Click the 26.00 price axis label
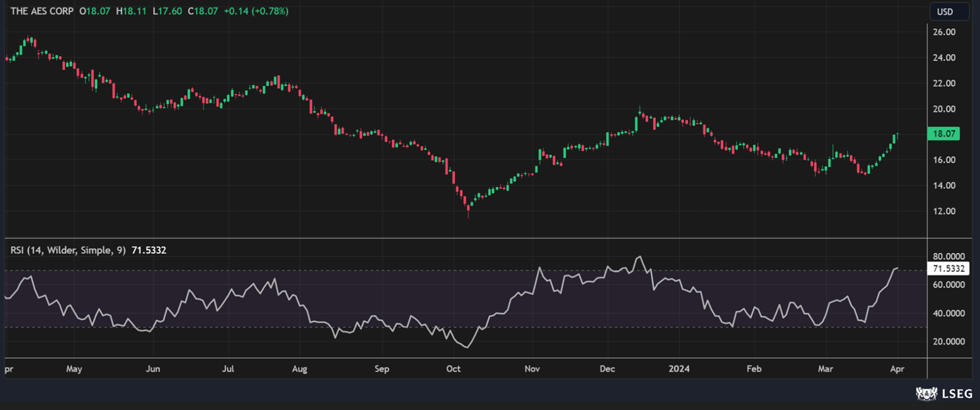The width and height of the screenshot is (980, 410). [x=944, y=32]
